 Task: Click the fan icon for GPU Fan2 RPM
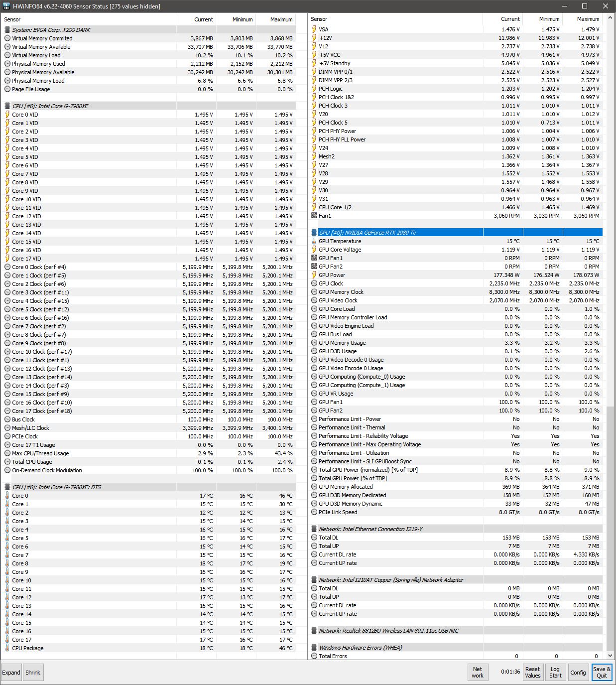point(314,267)
